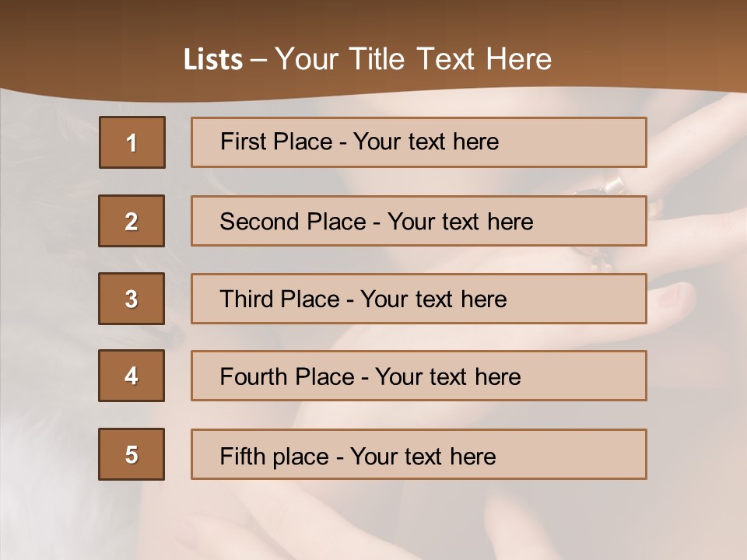Select the number 2 brown square
The image size is (747, 560).
[132, 221]
